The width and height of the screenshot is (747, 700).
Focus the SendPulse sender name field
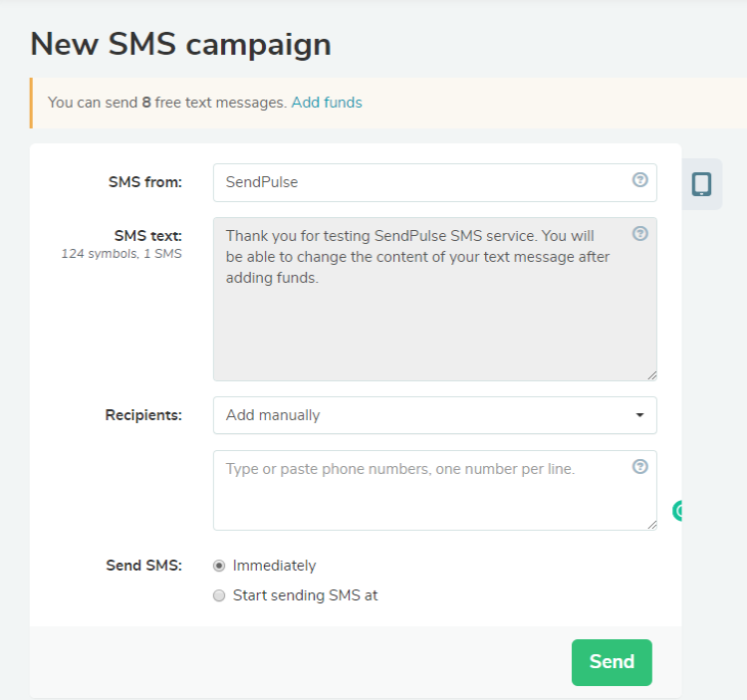423,182
